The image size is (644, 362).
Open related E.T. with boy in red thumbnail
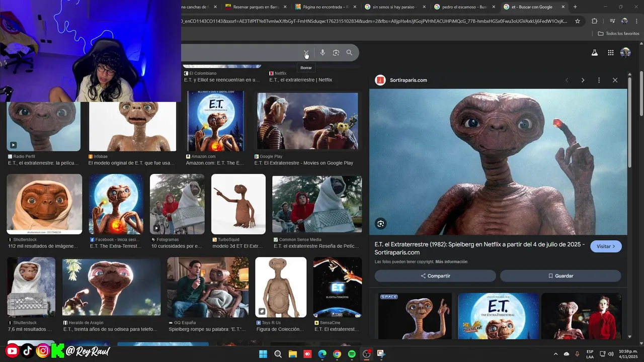[x=581, y=316]
